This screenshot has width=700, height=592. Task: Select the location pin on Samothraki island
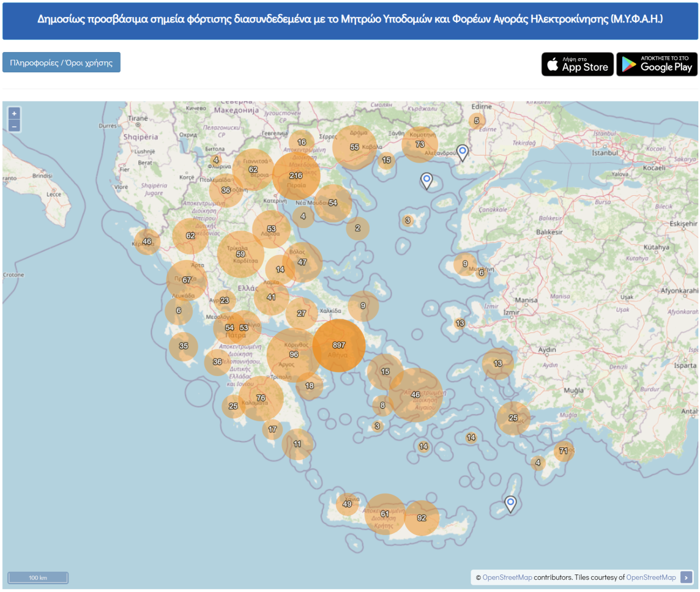(x=426, y=180)
